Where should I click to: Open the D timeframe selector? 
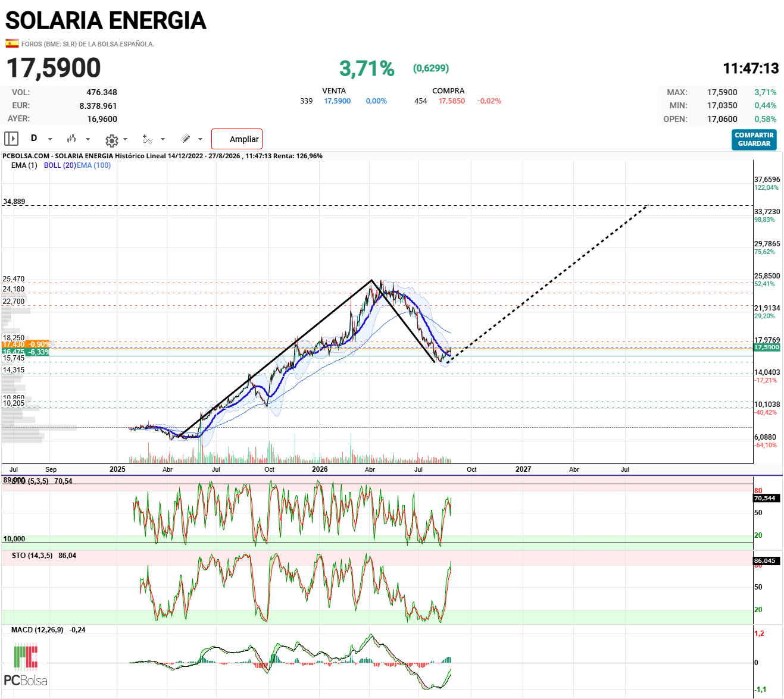coord(34,139)
